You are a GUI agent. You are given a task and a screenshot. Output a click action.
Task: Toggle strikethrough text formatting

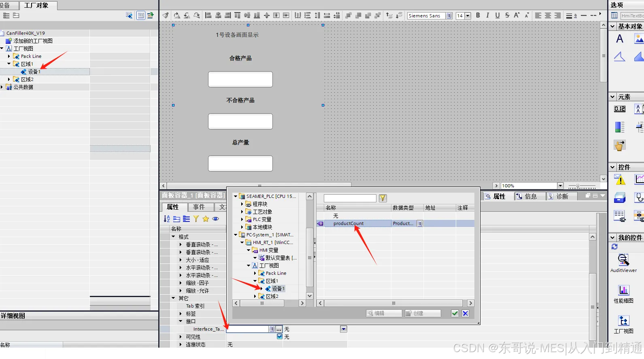(507, 15)
